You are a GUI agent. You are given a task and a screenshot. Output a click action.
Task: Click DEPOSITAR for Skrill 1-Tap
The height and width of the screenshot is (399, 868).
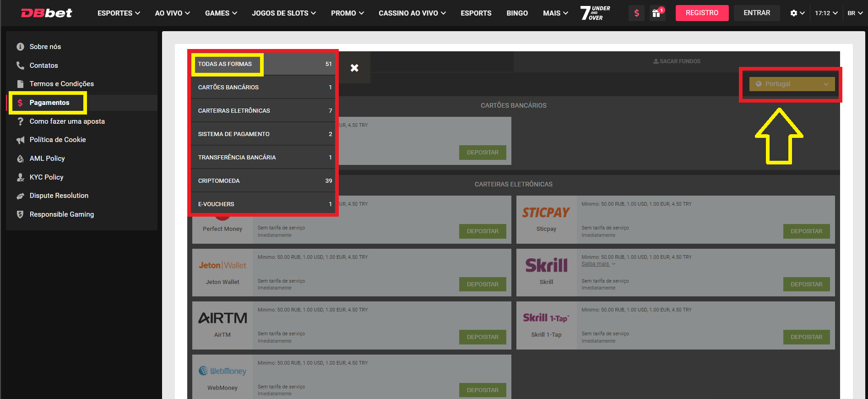(x=806, y=337)
